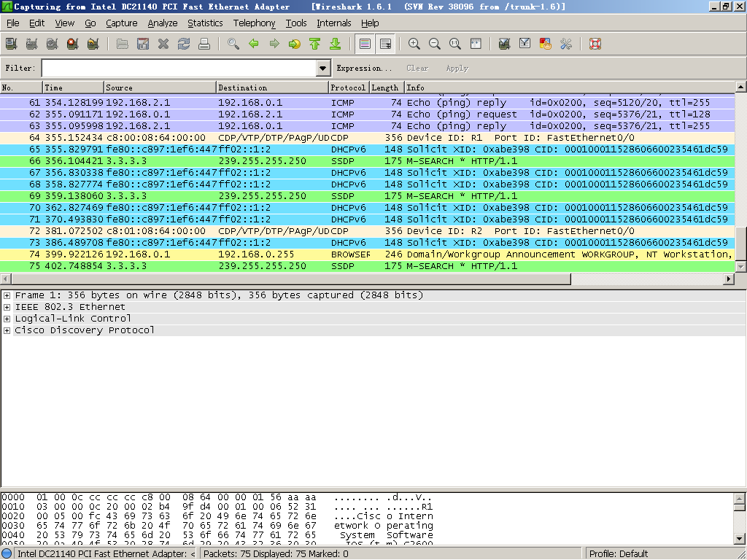Sort packets by the Time column header
Screen dimensions: 747x560
click(x=73, y=87)
